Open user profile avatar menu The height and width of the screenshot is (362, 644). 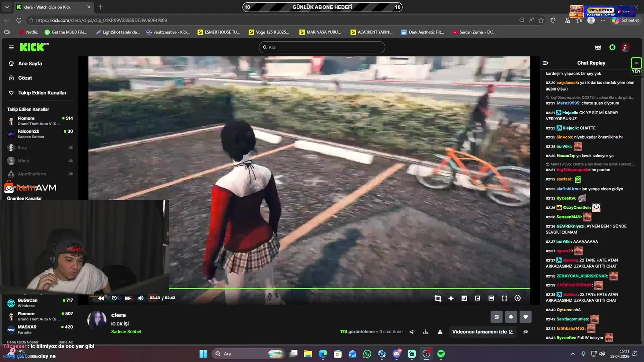coord(625,47)
